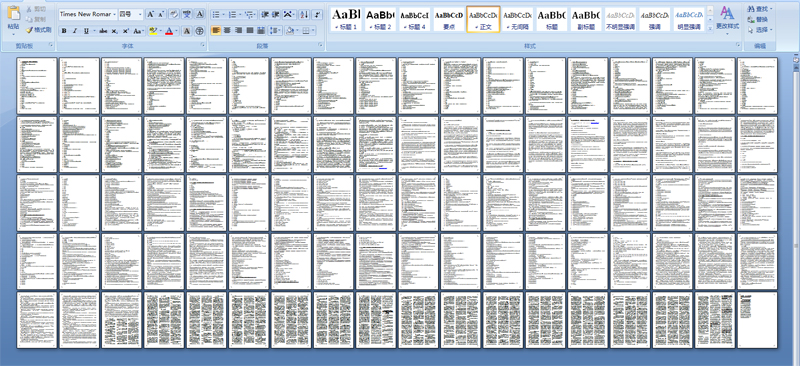Open the font size (四号) dropdown

pyautogui.click(x=140, y=14)
